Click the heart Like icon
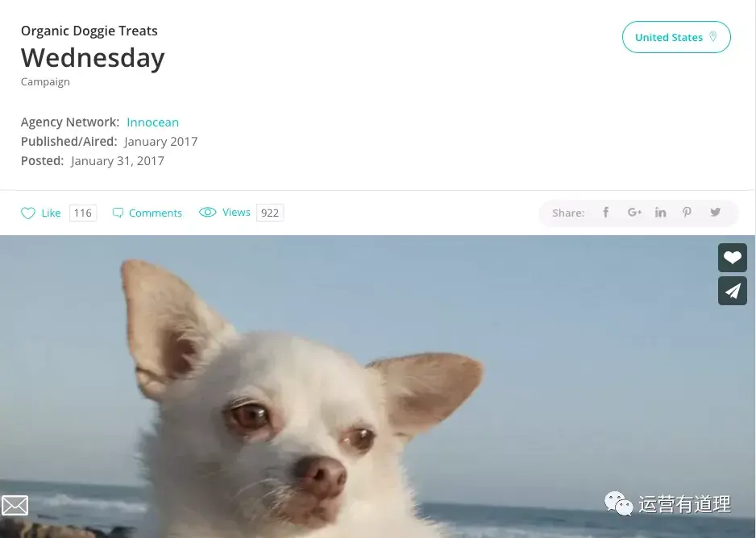 coord(28,213)
